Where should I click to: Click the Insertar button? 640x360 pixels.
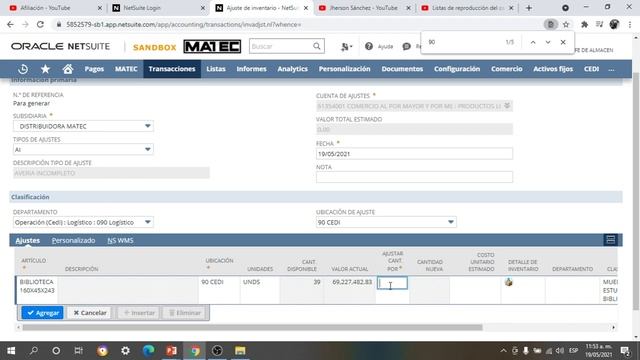point(139,313)
